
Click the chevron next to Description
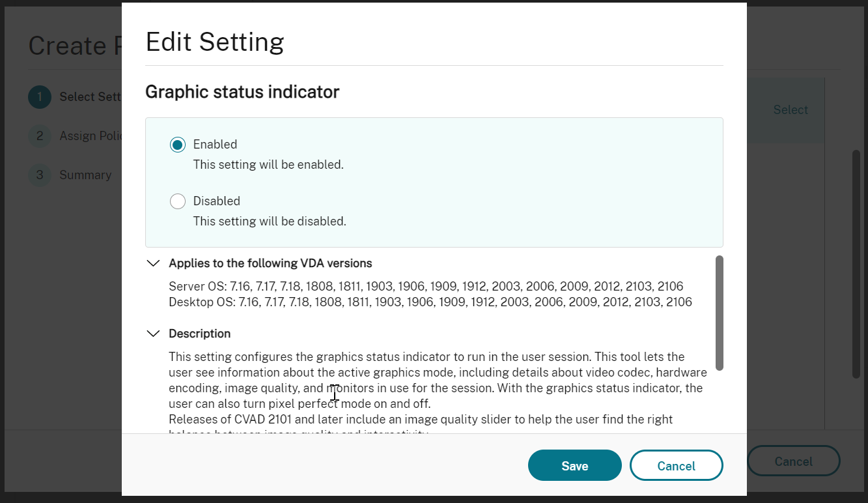click(153, 333)
